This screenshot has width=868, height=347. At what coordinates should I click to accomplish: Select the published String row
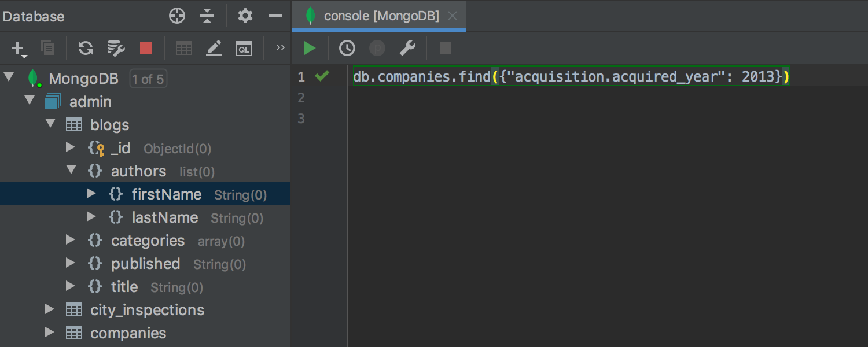click(145, 264)
